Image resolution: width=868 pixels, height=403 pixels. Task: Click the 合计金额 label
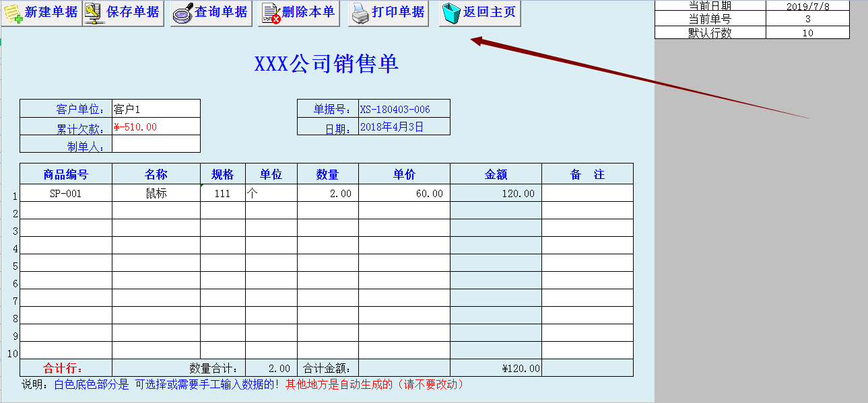tap(328, 368)
